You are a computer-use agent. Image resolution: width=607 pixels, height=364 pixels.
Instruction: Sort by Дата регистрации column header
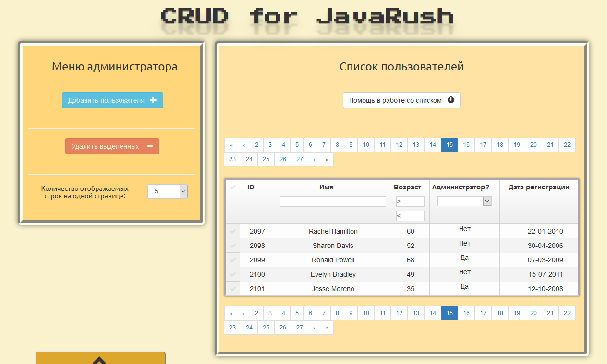[x=539, y=187]
